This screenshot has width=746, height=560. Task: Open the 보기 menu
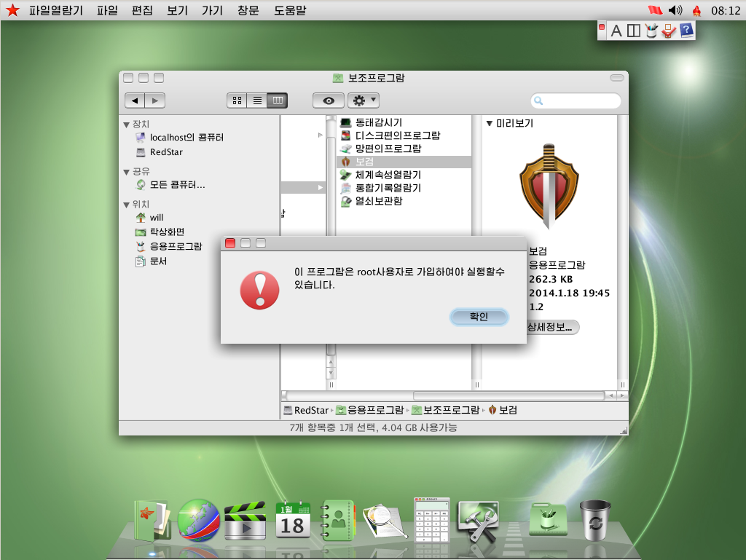click(x=178, y=10)
